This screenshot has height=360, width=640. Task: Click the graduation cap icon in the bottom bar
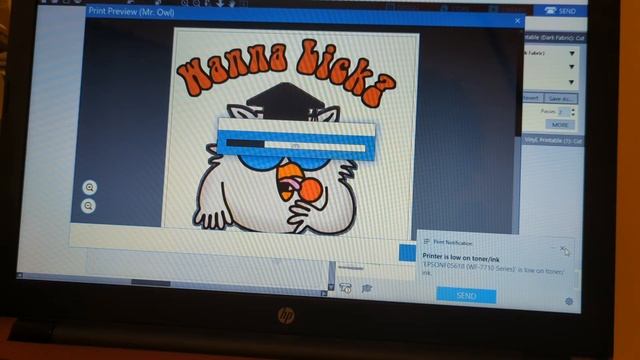[x=367, y=289]
